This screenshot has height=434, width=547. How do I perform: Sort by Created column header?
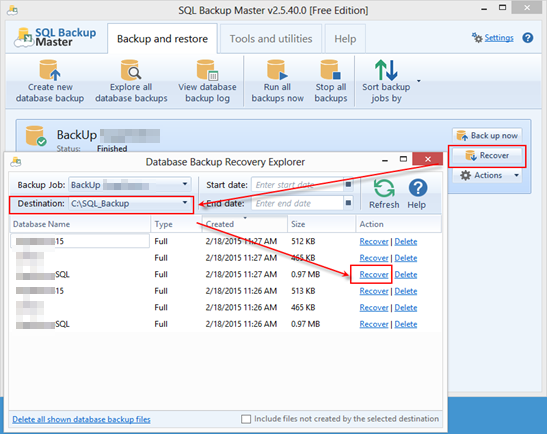(245, 224)
